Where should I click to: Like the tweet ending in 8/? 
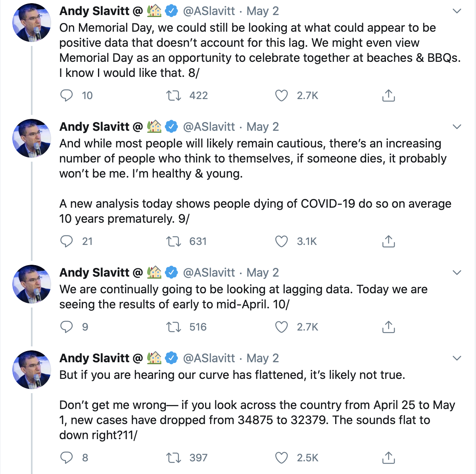281,96
